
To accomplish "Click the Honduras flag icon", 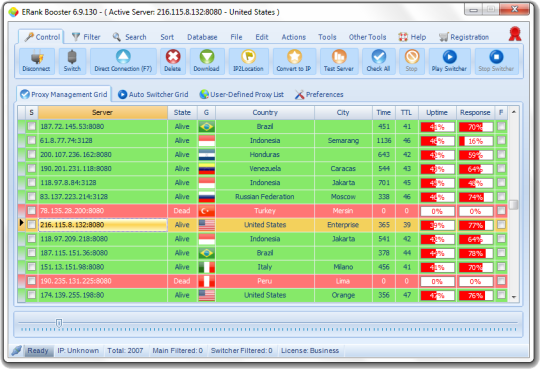I will tap(207, 155).
